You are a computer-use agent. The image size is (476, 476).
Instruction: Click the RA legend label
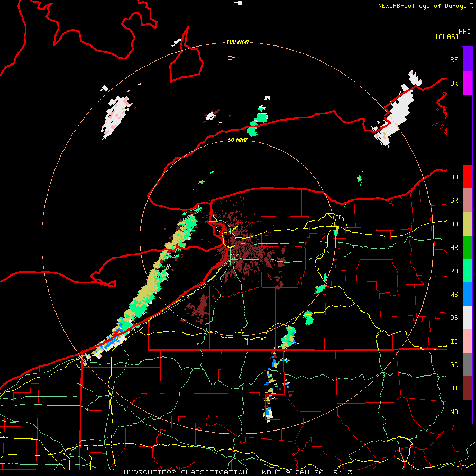coord(454,271)
